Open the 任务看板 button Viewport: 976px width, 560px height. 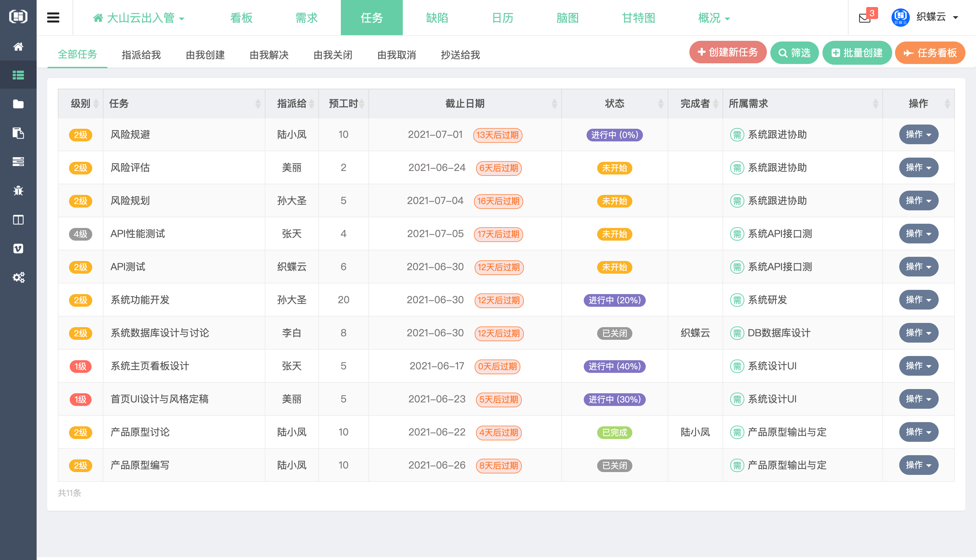(930, 53)
